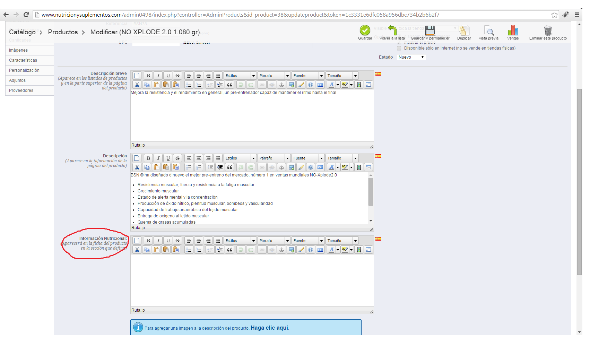Toggle italic in Descripción breve editor
Screen dimensions: 590x364
pos(158,76)
